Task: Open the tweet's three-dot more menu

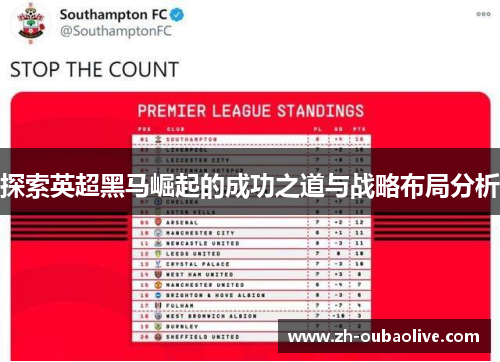Action: tap(483, 14)
